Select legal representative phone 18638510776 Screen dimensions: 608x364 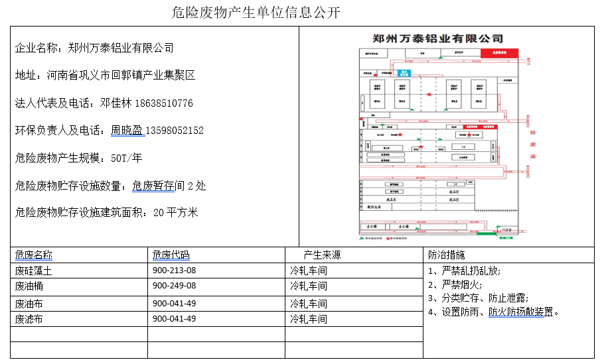164,103
